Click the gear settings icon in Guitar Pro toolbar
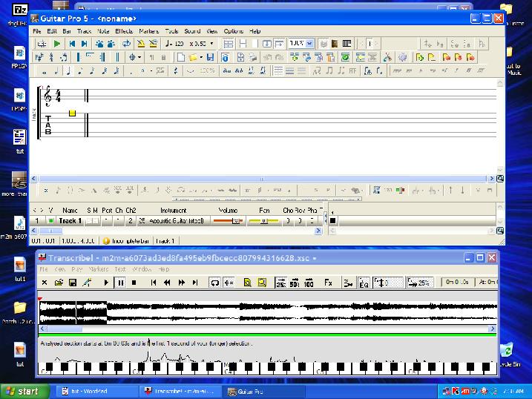 point(402,57)
